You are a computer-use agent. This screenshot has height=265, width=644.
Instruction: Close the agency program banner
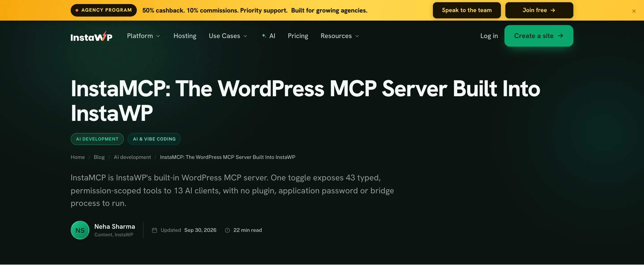pyautogui.click(x=634, y=11)
